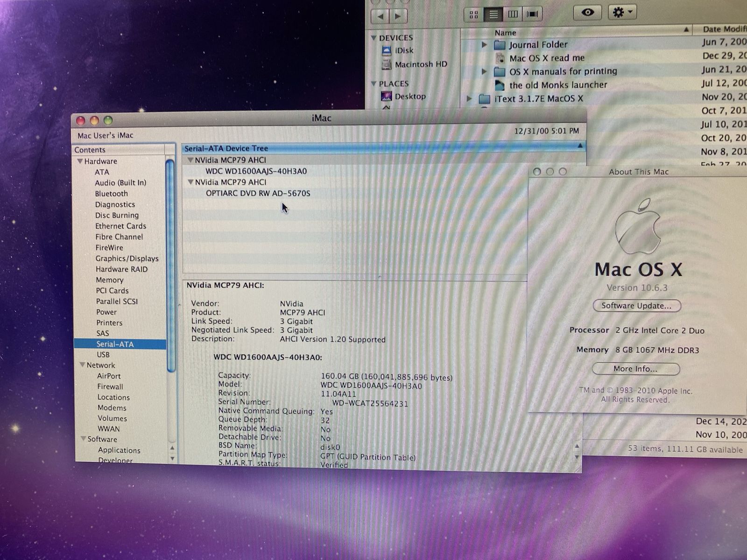
Task: Collapse the PLACES section in Finder
Action: tap(373, 84)
